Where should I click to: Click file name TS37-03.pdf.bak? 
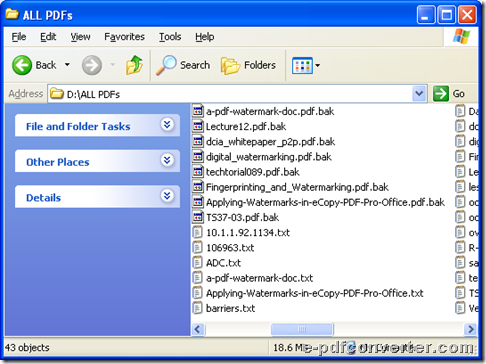(242, 217)
